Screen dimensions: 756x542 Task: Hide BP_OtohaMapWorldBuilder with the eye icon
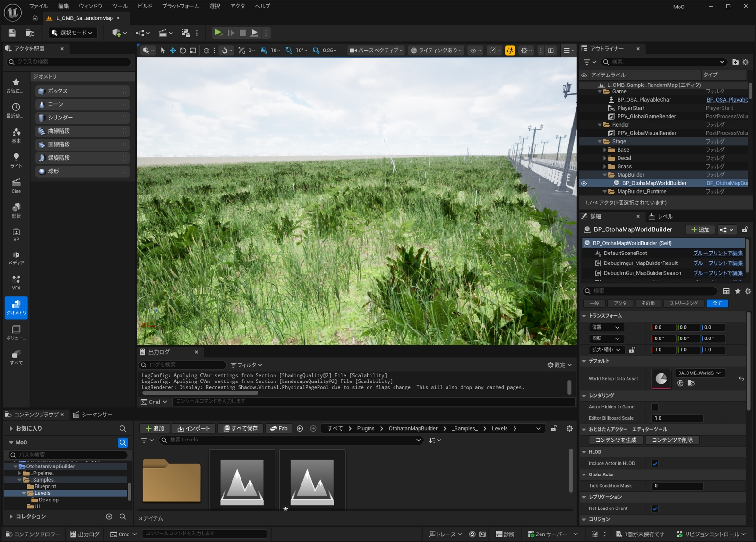click(x=584, y=183)
